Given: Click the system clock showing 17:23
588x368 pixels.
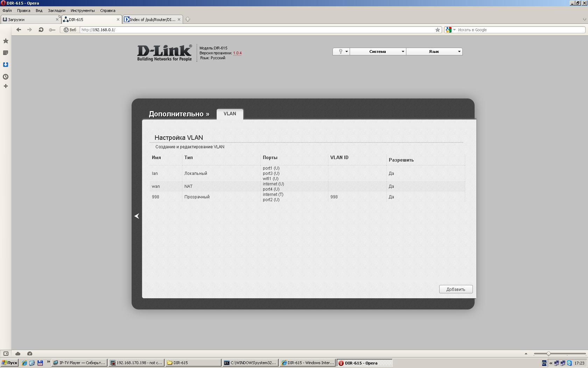Looking at the screenshot, I should pyautogui.click(x=579, y=363).
